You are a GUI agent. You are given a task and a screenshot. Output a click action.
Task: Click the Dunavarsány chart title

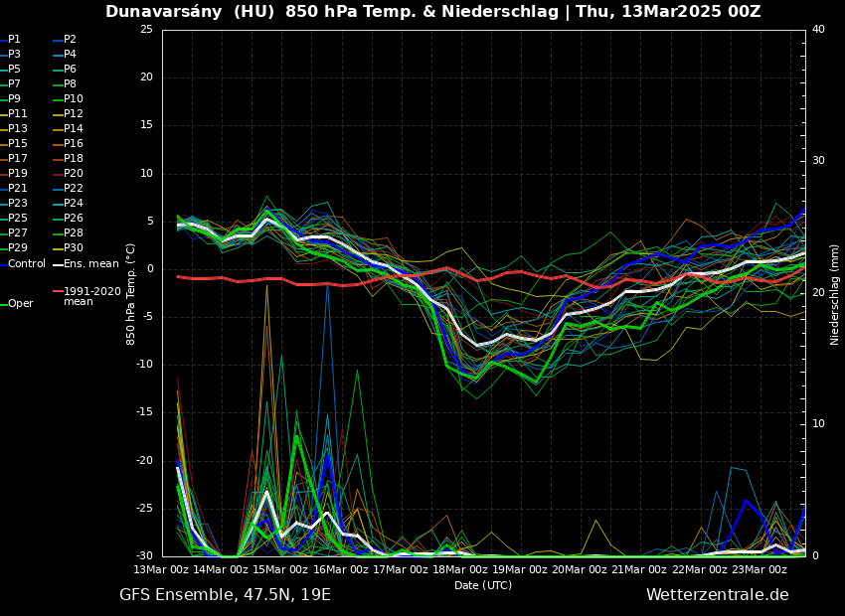[432, 12]
